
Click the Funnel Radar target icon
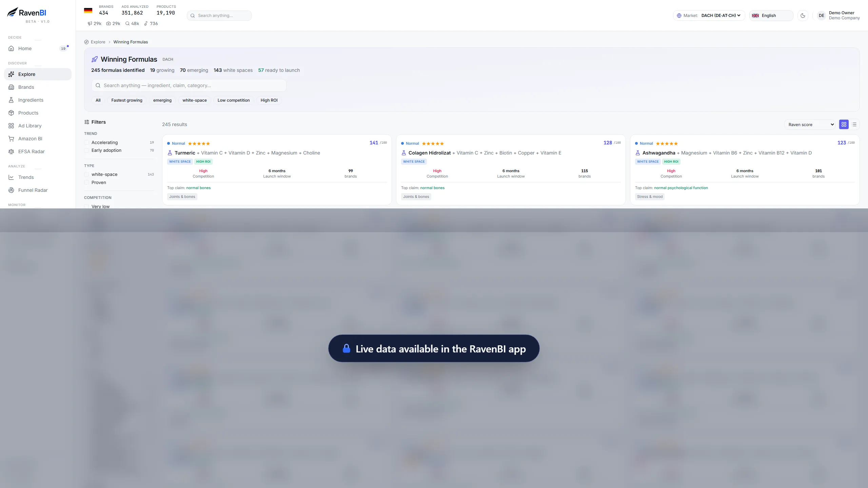11,190
